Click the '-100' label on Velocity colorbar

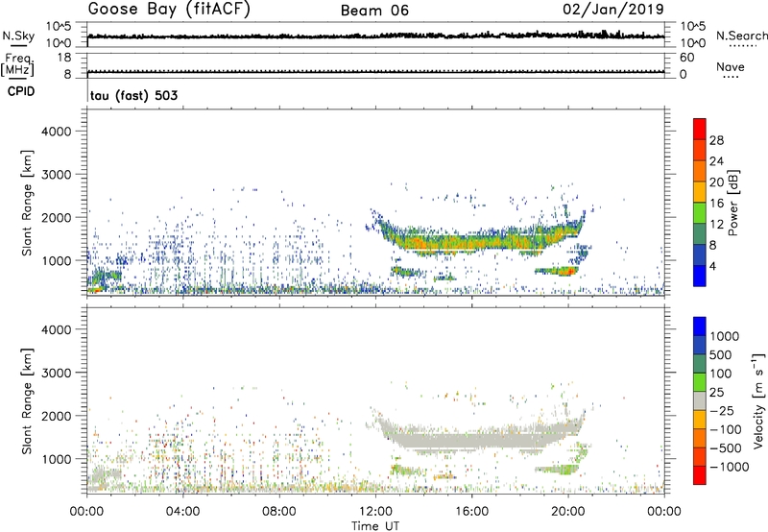coord(725,429)
